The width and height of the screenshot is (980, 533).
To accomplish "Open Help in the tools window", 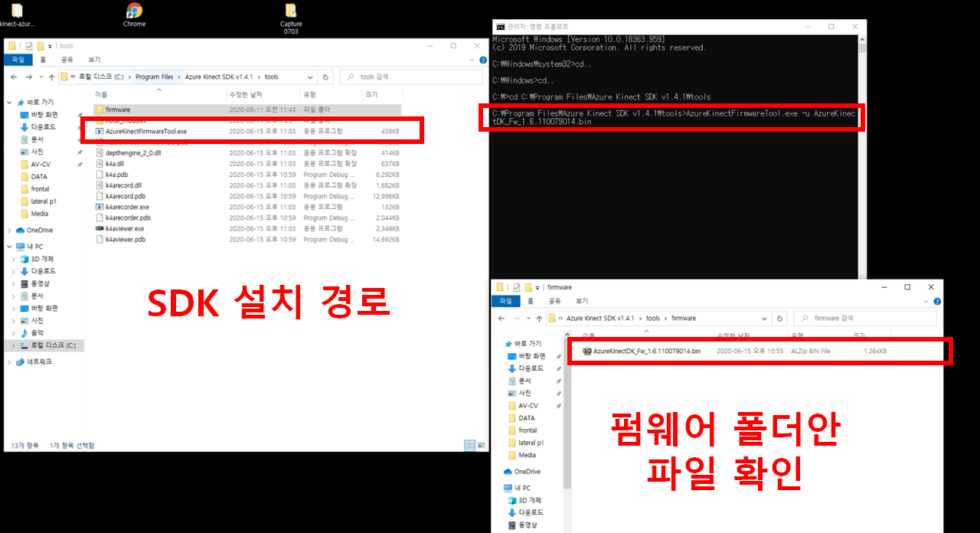I will (x=482, y=59).
